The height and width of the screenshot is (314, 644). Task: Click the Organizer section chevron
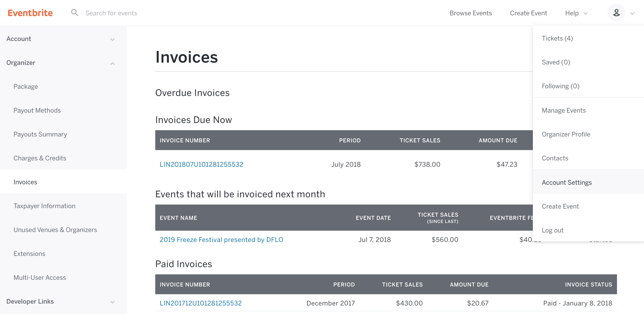pos(113,63)
